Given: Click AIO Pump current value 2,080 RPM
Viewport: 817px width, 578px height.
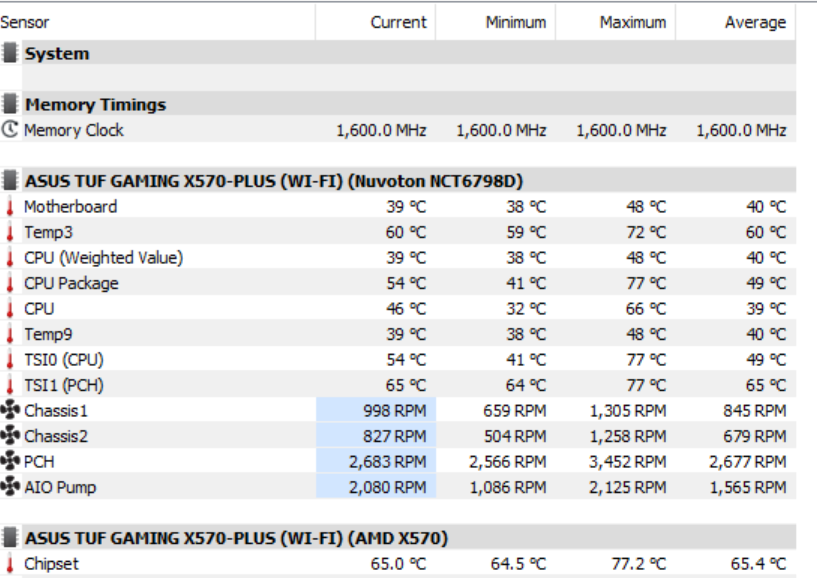Looking at the screenshot, I should (x=387, y=488).
